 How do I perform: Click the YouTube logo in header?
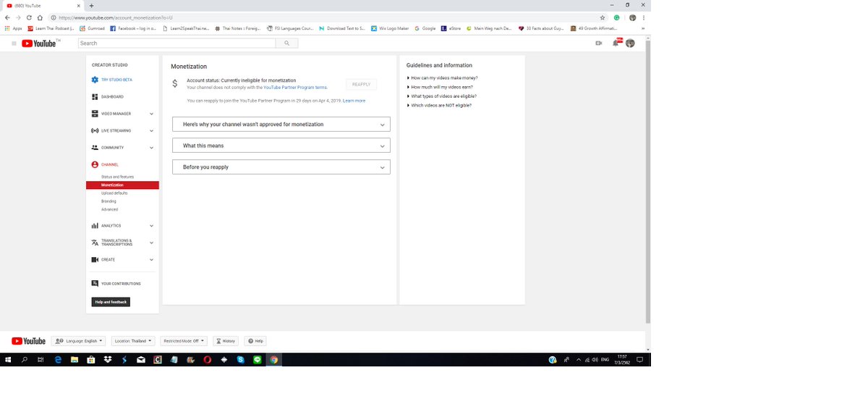(38, 43)
